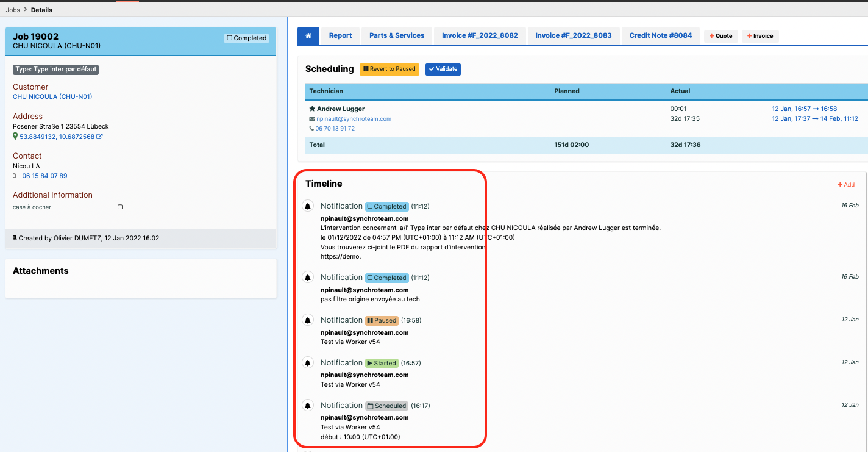
Task: Open the home tab icon
Action: (x=308, y=36)
